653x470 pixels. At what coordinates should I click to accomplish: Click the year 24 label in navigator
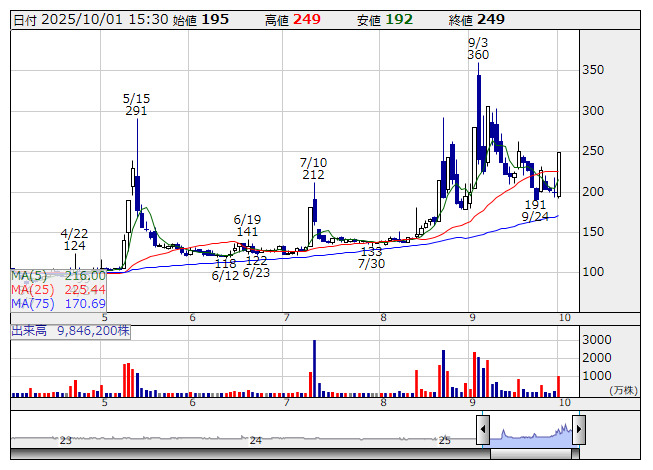click(256, 440)
